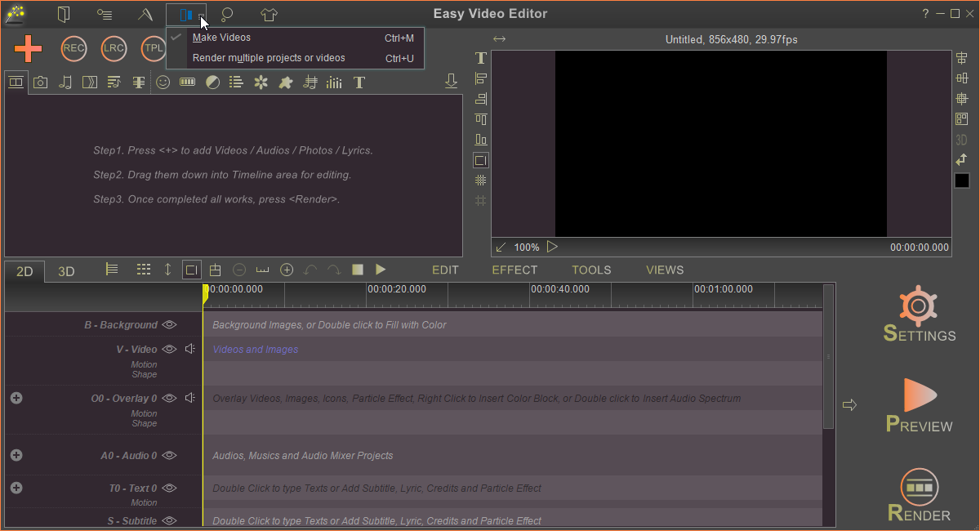
Task: Click the orange plus Add media button
Action: [x=28, y=49]
